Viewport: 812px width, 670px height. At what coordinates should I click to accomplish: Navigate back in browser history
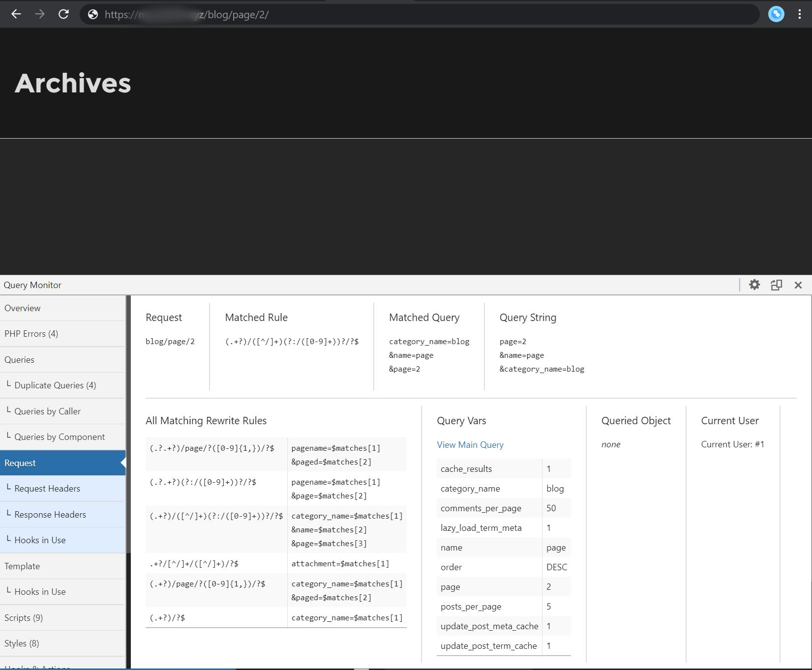pos(16,14)
